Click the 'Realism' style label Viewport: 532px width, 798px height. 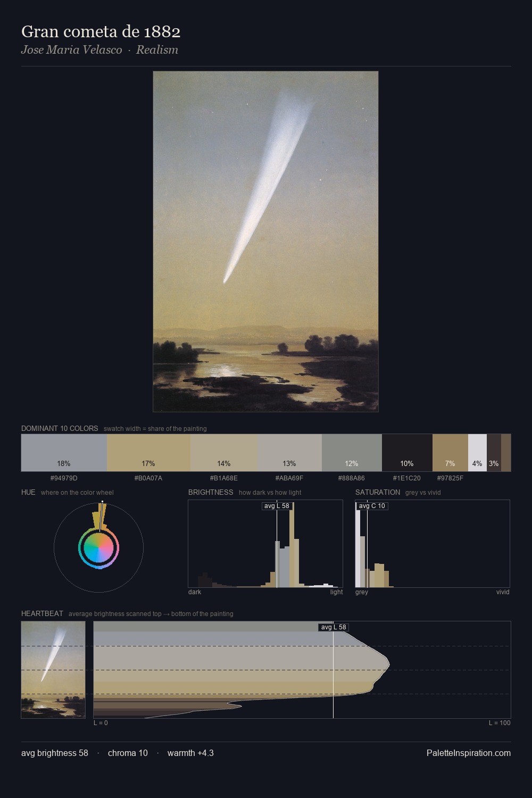click(x=157, y=49)
